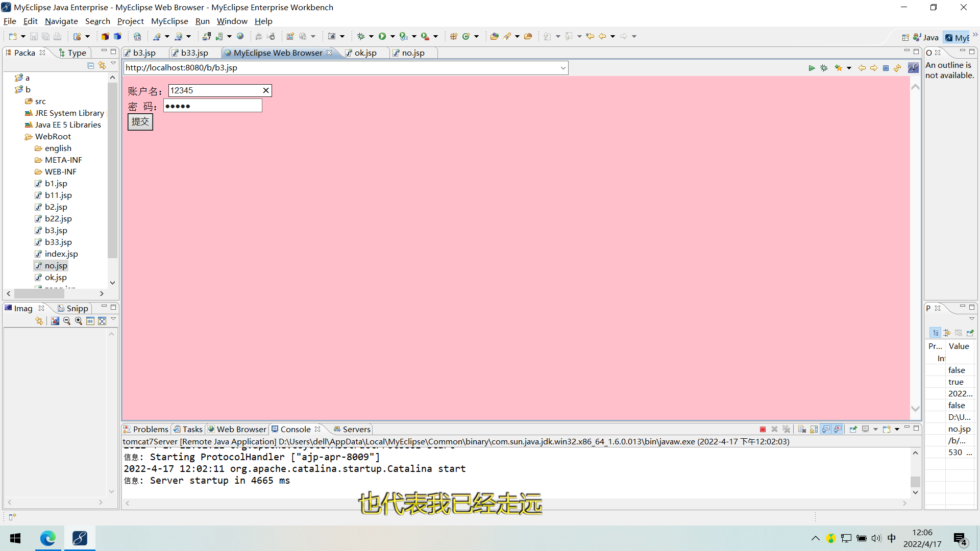The image size is (980, 551).
Task: Click the Pin Console icon
Action: (853, 429)
